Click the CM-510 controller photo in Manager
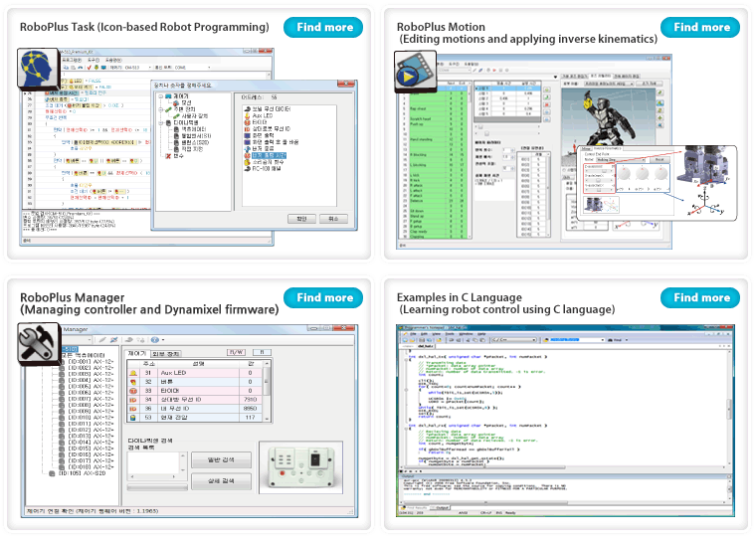The image size is (756, 540). coord(300,467)
